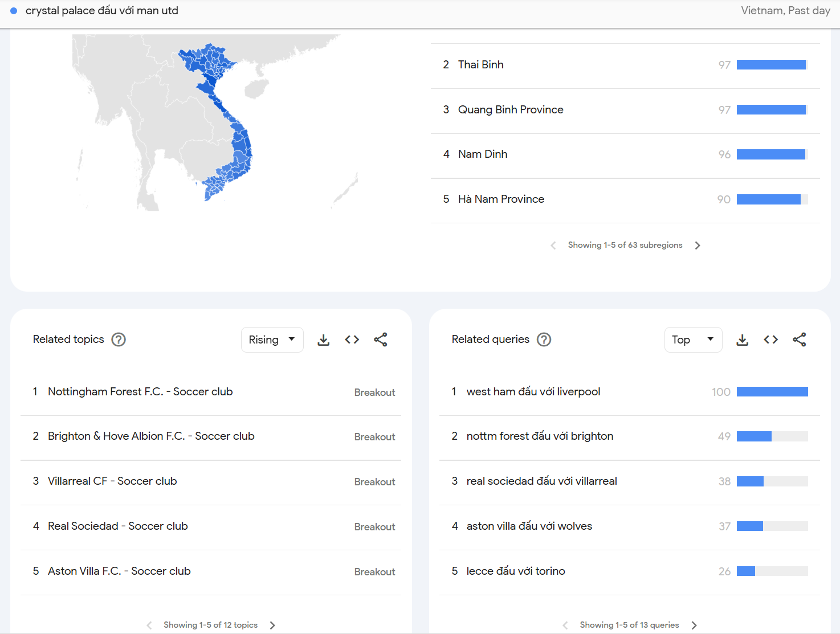
Task: Show next page of related topics
Action: coord(272,625)
